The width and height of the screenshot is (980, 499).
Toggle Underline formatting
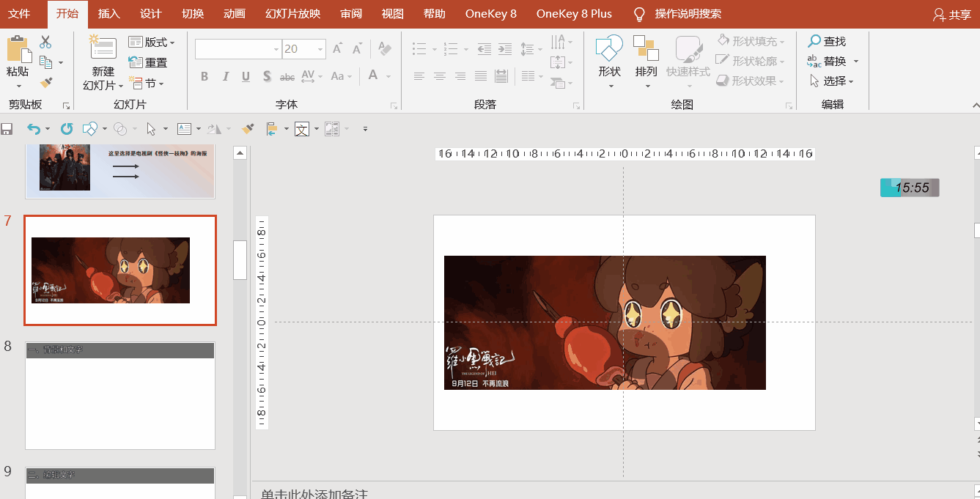click(246, 76)
